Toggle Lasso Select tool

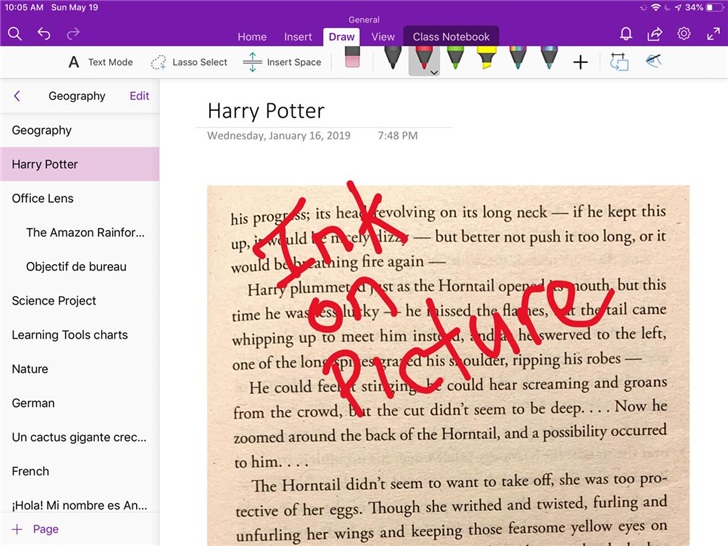point(189,62)
